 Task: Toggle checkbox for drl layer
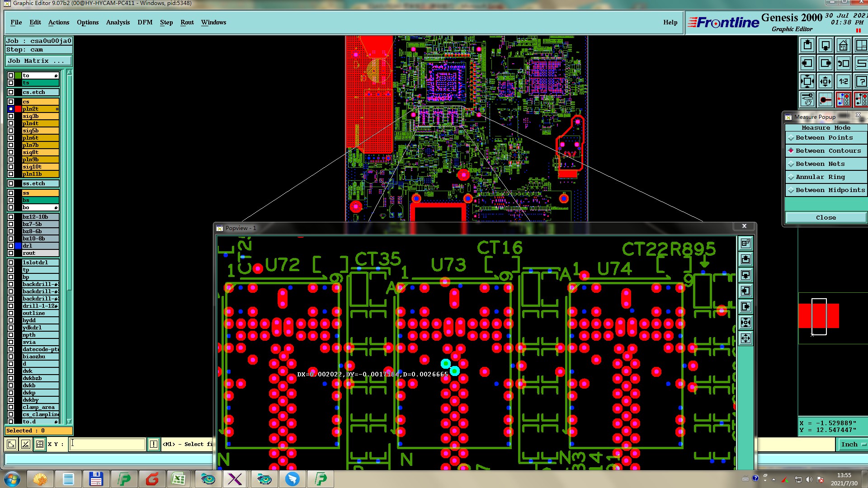pos(11,246)
